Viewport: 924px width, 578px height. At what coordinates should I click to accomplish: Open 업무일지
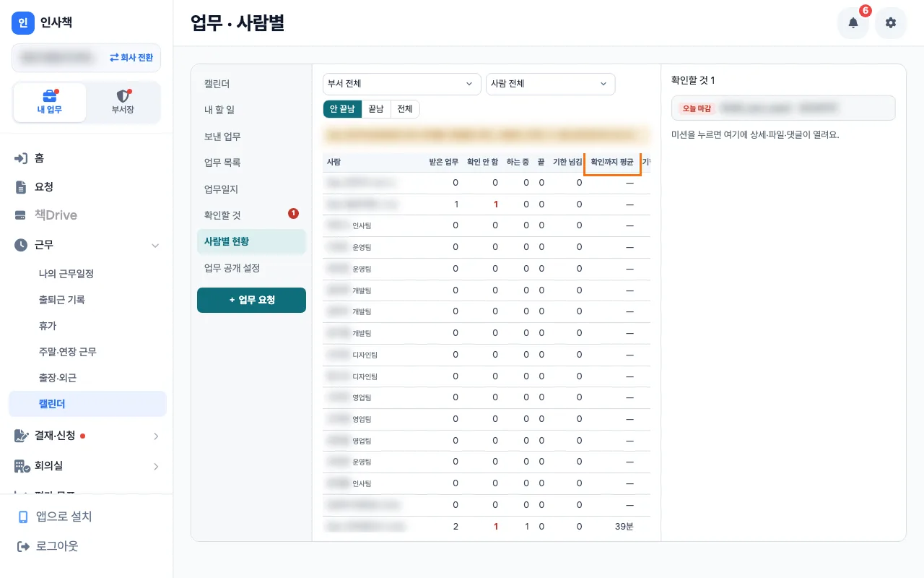[251, 189]
